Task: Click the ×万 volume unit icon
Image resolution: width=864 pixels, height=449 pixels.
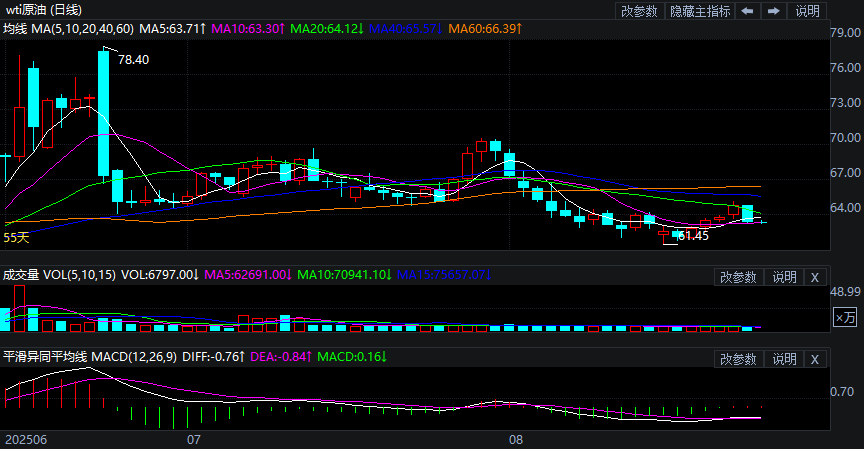Action: [845, 317]
